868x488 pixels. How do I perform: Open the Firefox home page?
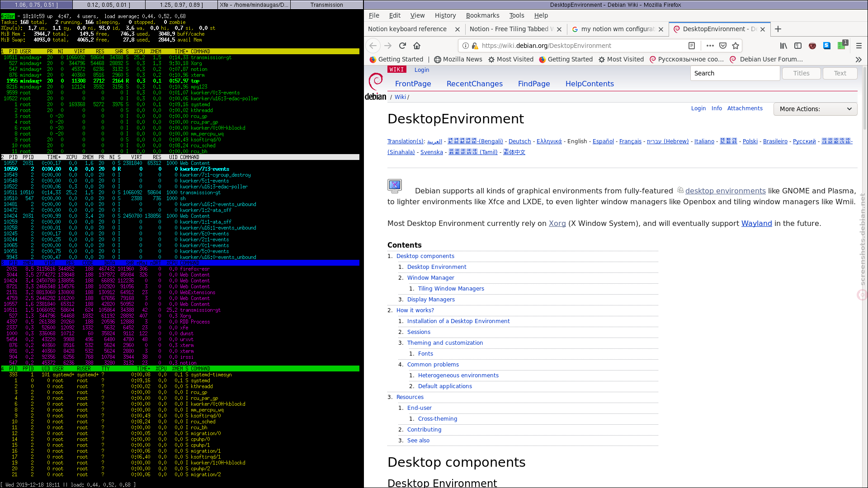click(417, 46)
